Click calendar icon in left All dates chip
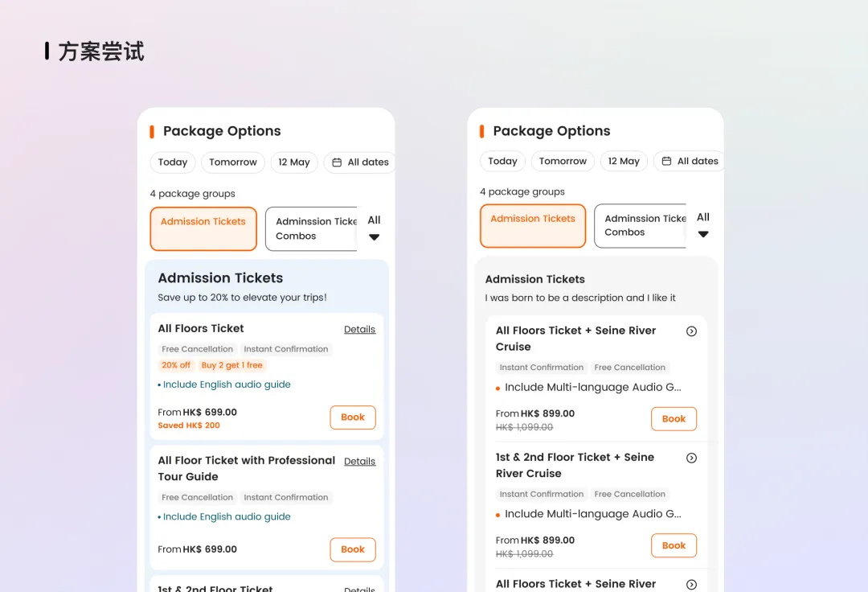This screenshot has height=592, width=868. click(x=337, y=162)
